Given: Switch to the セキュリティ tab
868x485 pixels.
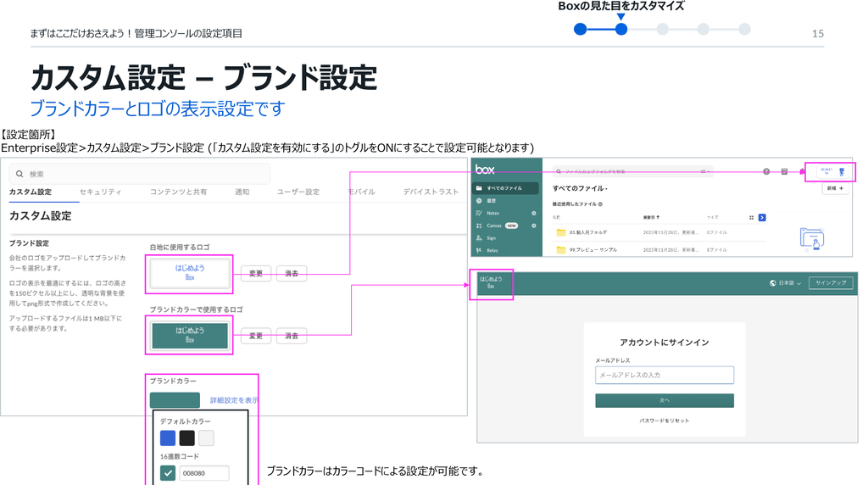Looking at the screenshot, I should tap(100, 192).
